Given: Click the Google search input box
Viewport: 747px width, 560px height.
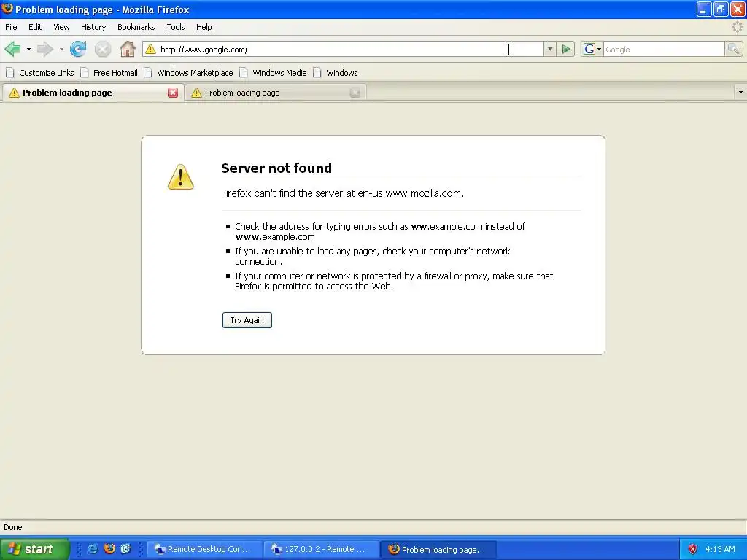Looking at the screenshot, I should pyautogui.click(x=664, y=49).
